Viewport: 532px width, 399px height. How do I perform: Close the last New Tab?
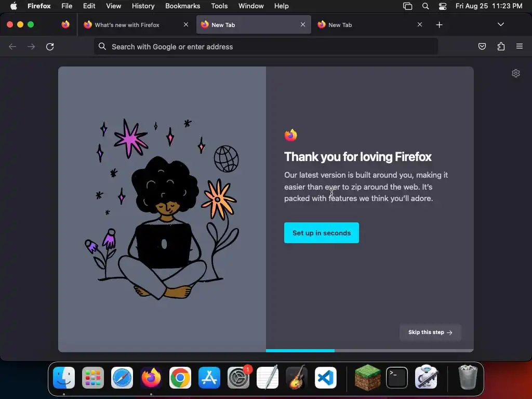coord(420,24)
